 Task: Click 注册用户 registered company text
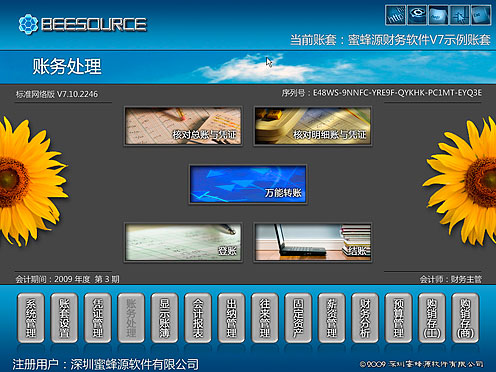(105, 364)
